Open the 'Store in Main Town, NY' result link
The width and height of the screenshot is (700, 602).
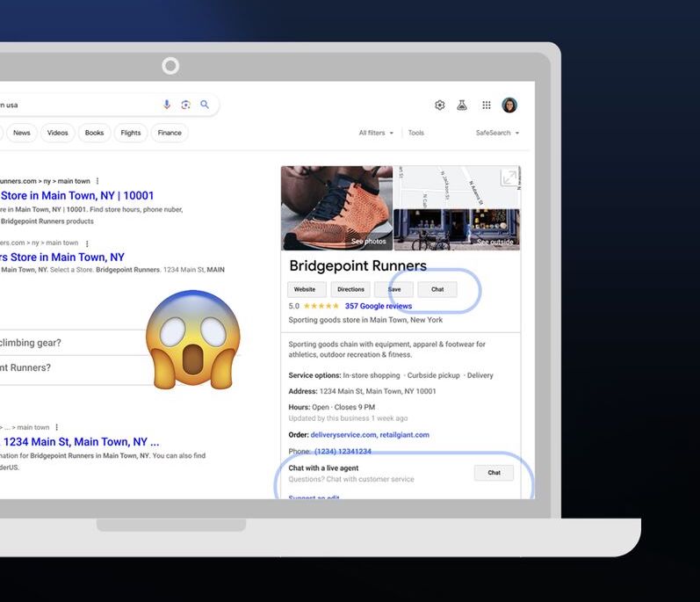pos(62,257)
